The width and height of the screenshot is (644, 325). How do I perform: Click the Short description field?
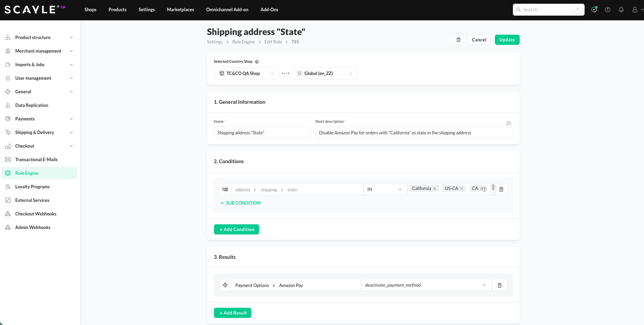(x=414, y=133)
